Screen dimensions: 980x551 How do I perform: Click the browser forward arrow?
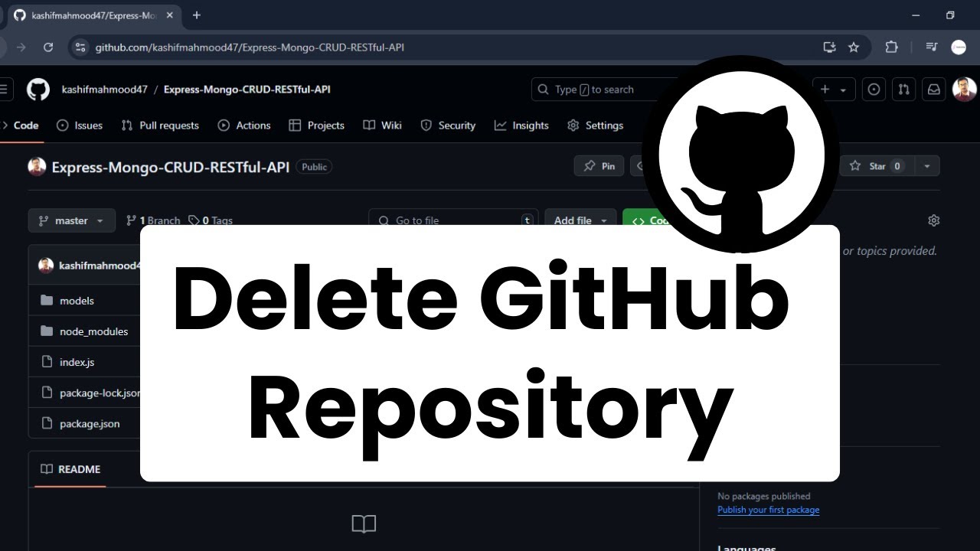click(x=21, y=47)
